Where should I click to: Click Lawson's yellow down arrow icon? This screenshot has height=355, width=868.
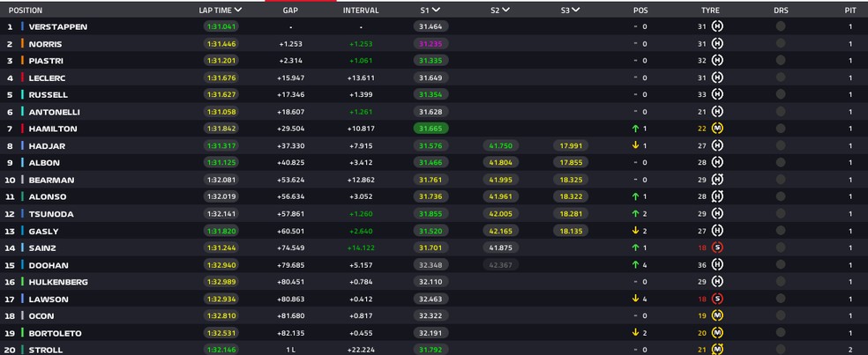(x=634, y=299)
